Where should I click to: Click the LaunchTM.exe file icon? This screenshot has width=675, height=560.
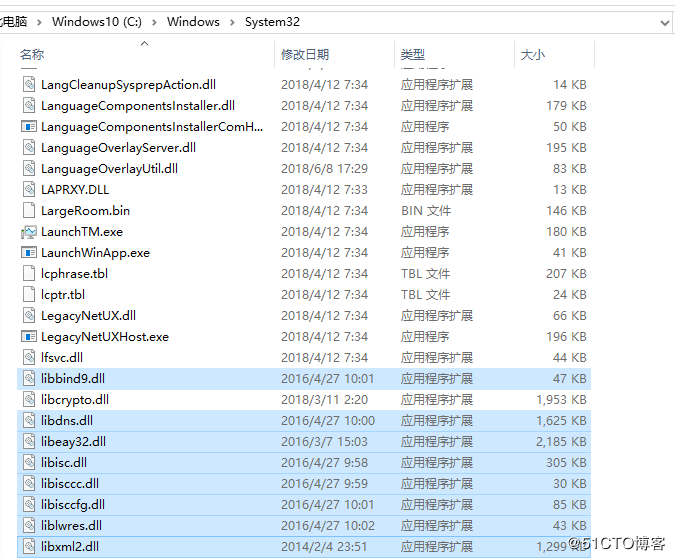coord(29,232)
